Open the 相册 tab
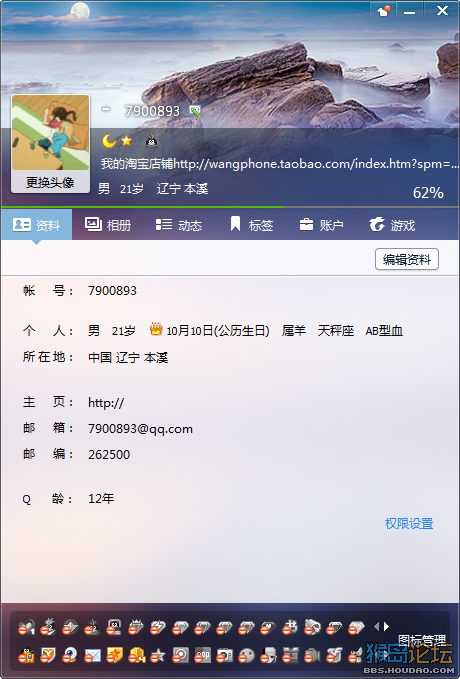The image size is (460, 679). (x=108, y=225)
